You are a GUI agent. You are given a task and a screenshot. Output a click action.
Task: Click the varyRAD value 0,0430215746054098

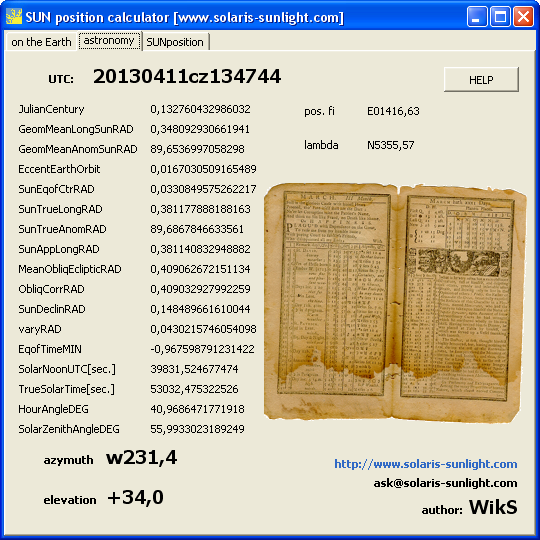point(203,329)
